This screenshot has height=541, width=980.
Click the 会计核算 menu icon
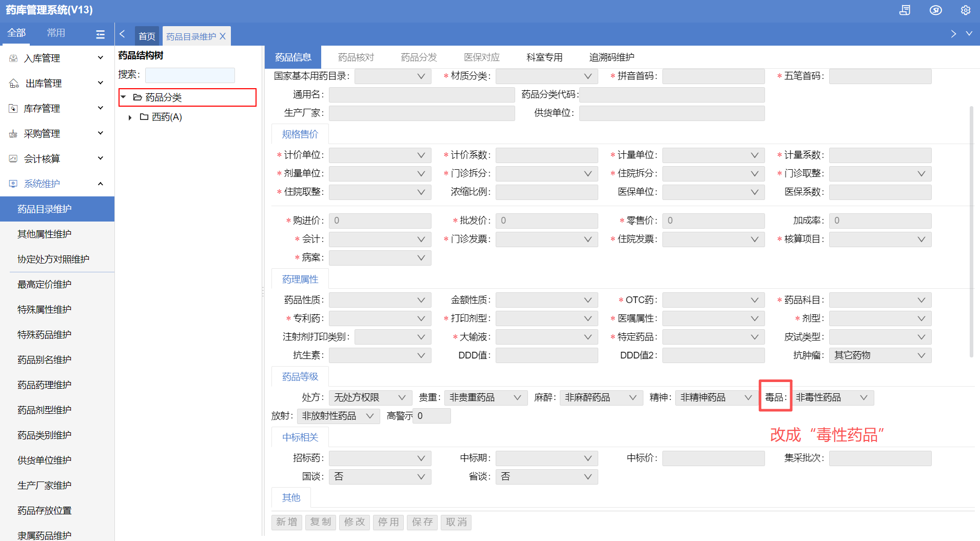[13, 158]
